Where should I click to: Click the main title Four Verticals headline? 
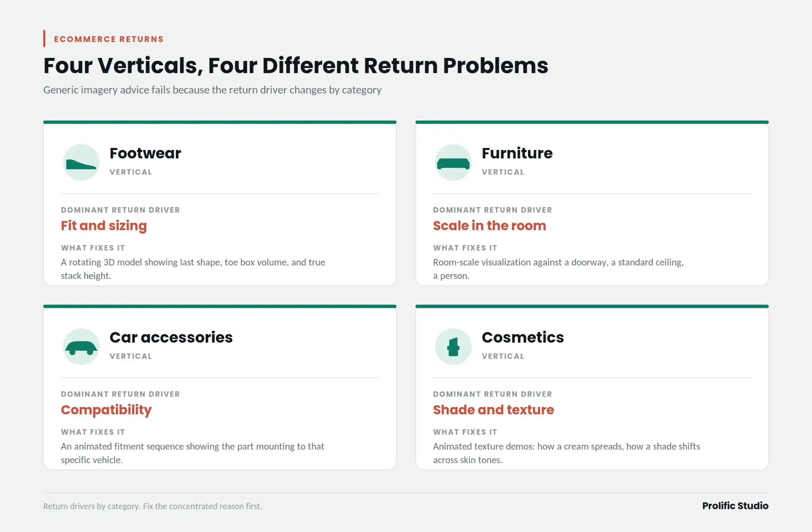tap(296, 66)
